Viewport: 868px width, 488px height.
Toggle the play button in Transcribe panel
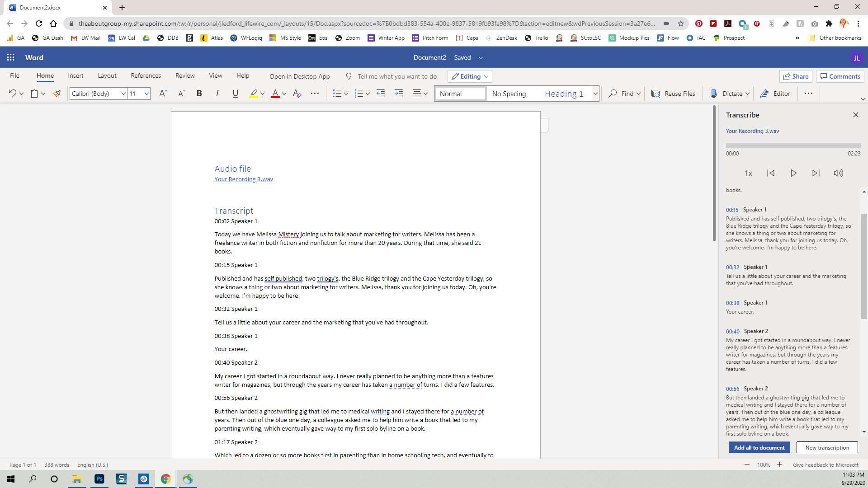tap(793, 173)
